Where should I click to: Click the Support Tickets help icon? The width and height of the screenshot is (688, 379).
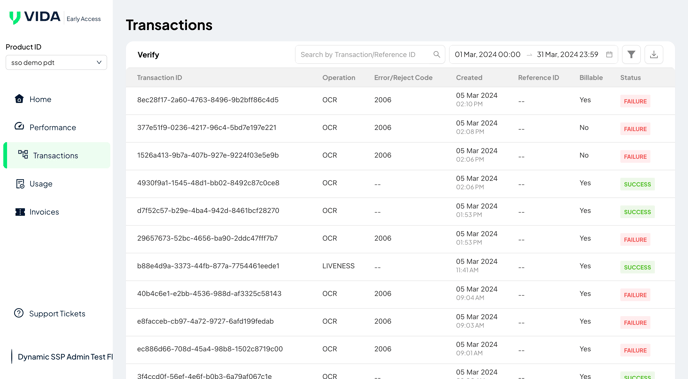point(19,313)
